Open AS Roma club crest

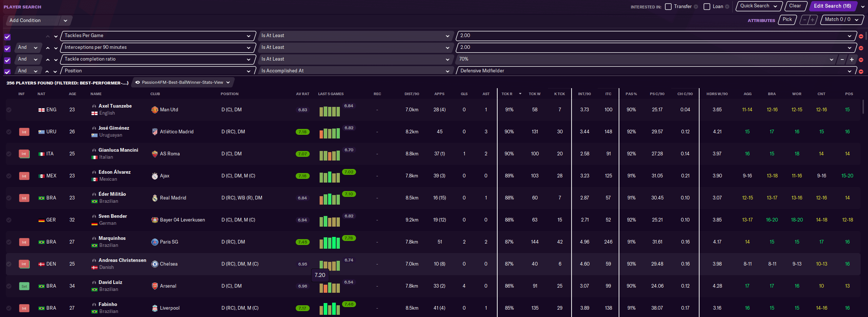tap(155, 154)
